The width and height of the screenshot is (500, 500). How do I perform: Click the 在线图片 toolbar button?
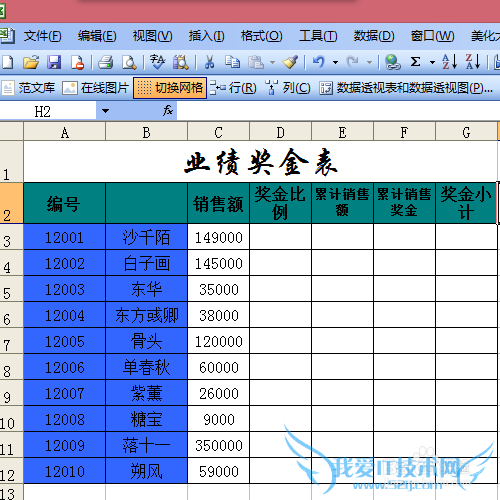point(95,88)
